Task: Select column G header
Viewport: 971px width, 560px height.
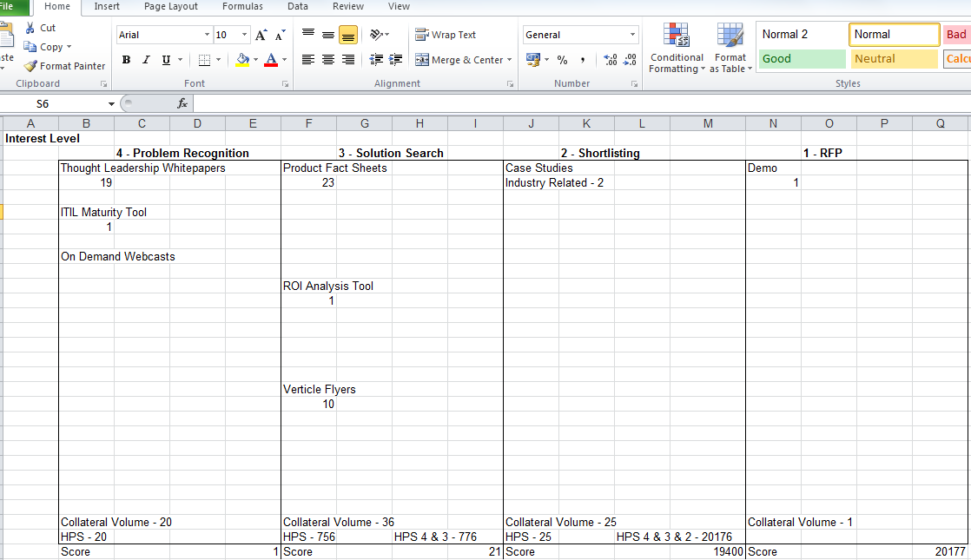Action: pyautogui.click(x=364, y=124)
